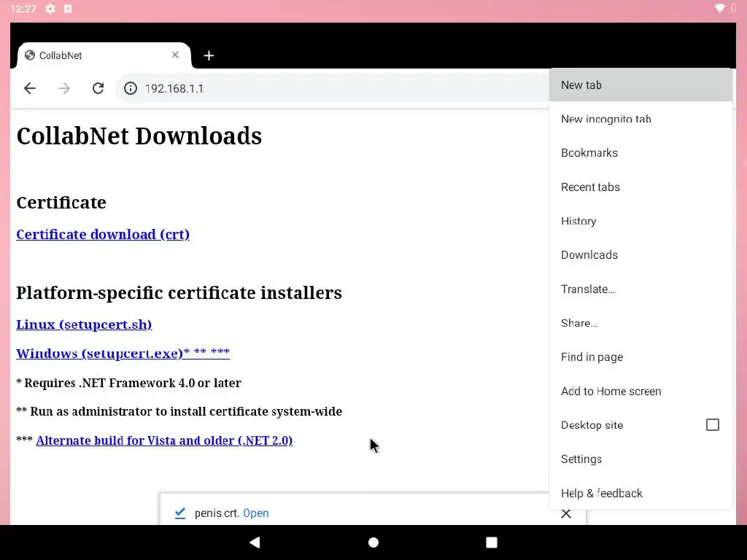Follow the Windows (setupcert.exe) link
The height and width of the screenshot is (560, 747).
click(x=123, y=353)
